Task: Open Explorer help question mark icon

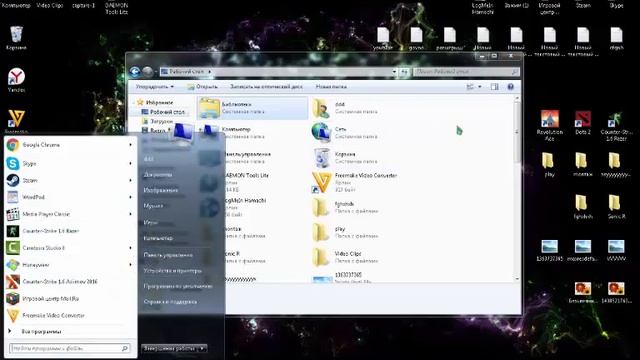Action: (x=510, y=87)
